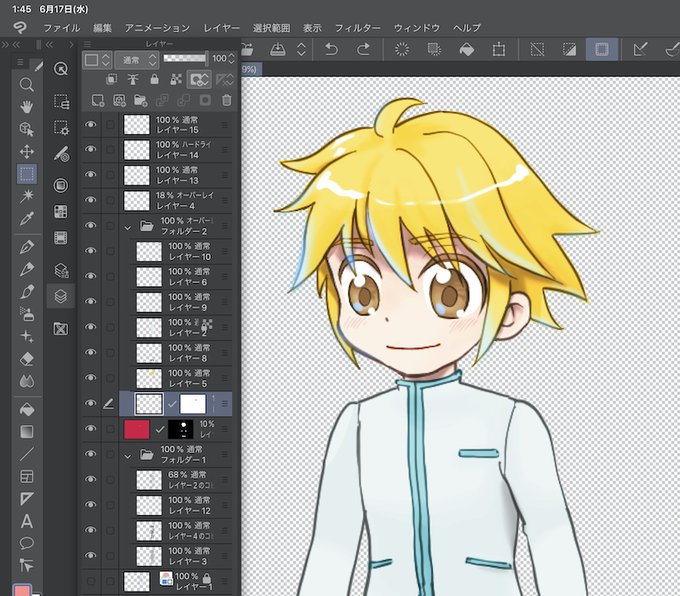
Task: Click the Save icon in command bar
Action: pyautogui.click(x=278, y=49)
